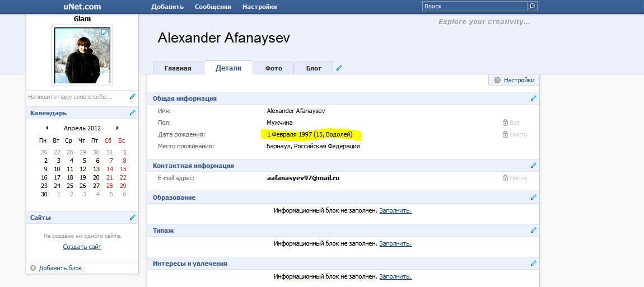Switch to the Фото tab
The image size is (644, 287).
[273, 68]
